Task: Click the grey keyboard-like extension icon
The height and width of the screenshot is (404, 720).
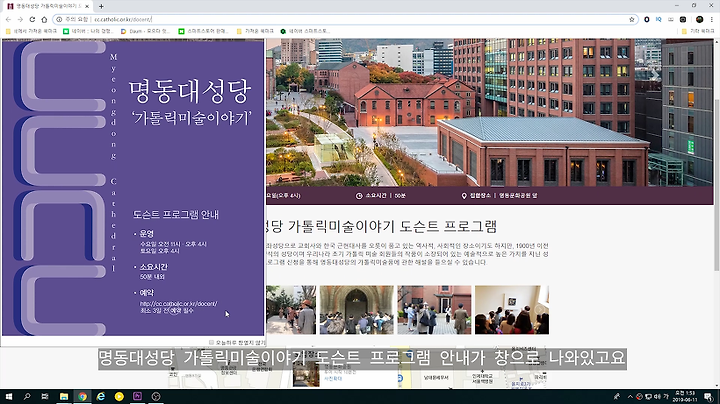Action: pyautogui.click(x=671, y=19)
